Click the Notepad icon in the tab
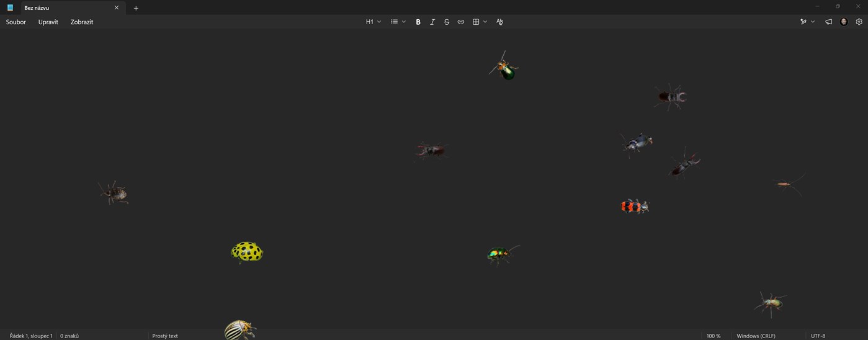 [x=10, y=8]
